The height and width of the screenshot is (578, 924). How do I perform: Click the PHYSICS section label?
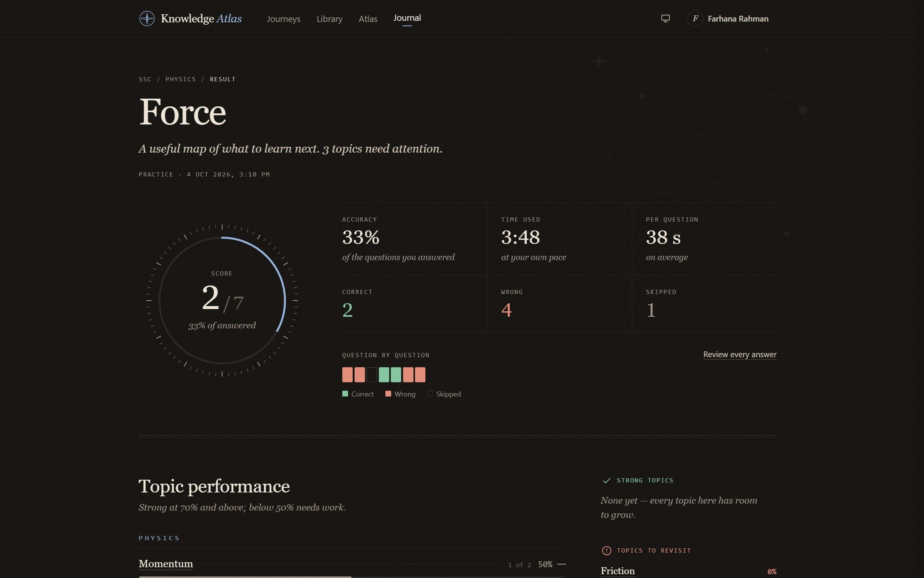pyautogui.click(x=159, y=538)
